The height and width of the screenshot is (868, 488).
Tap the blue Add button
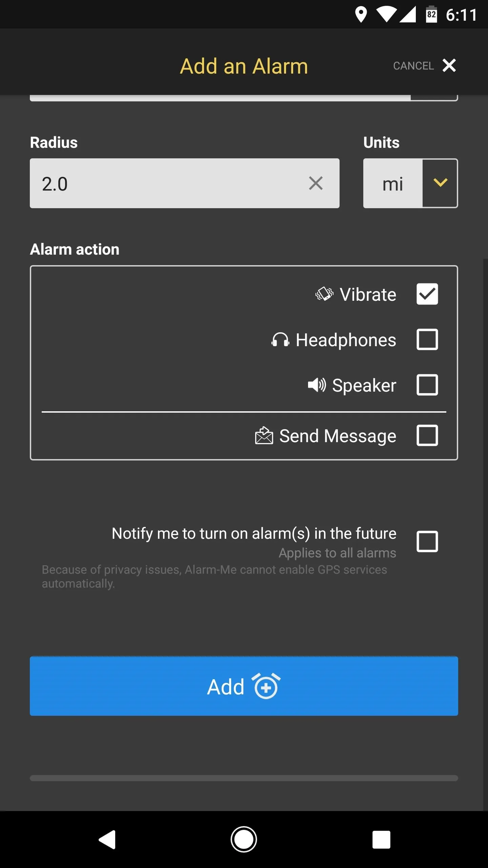point(244,686)
